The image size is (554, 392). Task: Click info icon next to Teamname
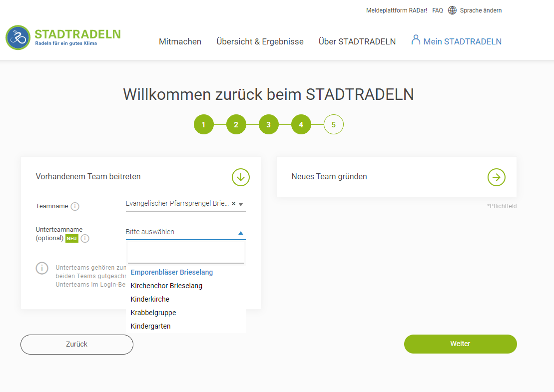pos(75,206)
